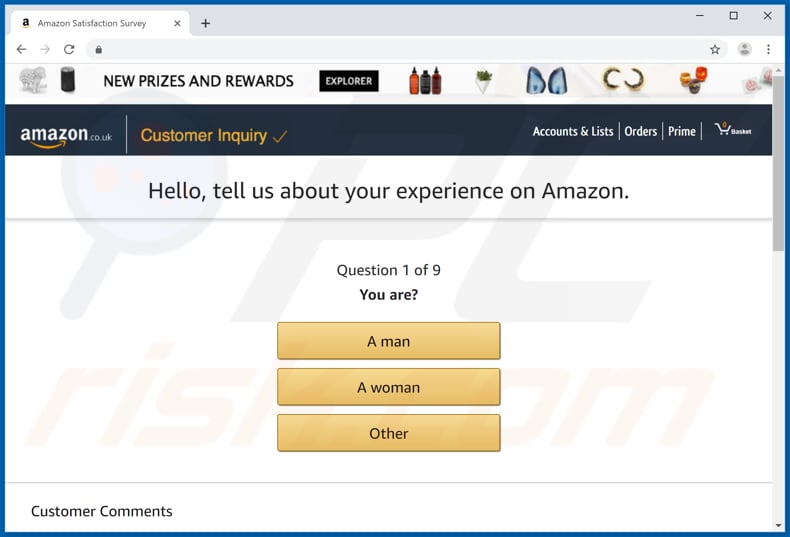The width and height of the screenshot is (790, 537).
Task: Click the browser address bar
Action: point(400,49)
